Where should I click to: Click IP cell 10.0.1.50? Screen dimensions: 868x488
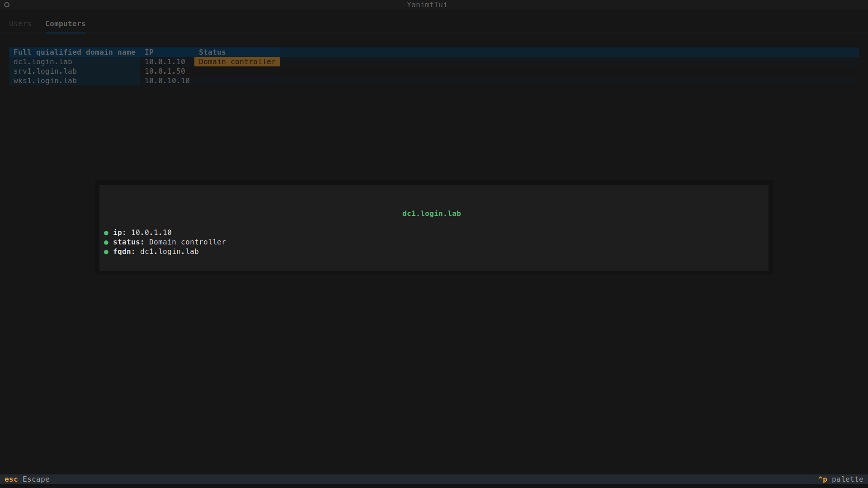(x=165, y=71)
